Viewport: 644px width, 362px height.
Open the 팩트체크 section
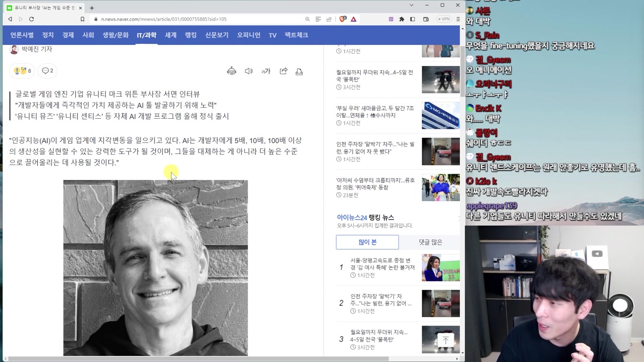(x=296, y=35)
